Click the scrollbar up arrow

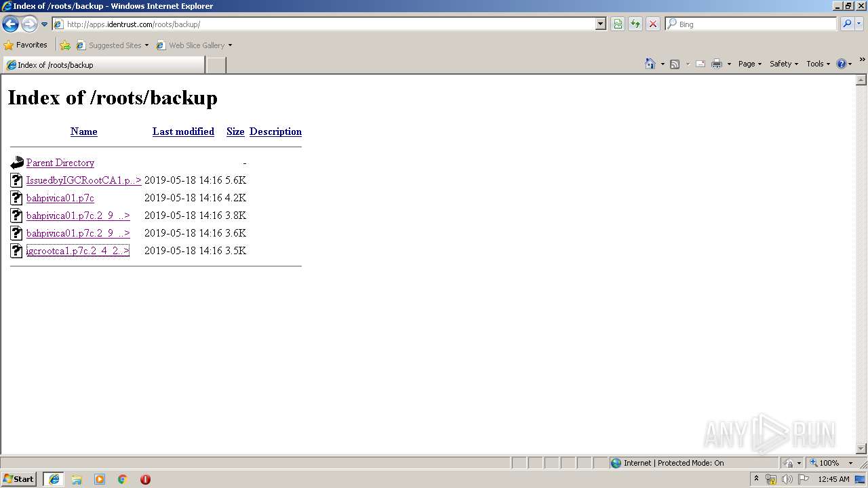[861, 80]
